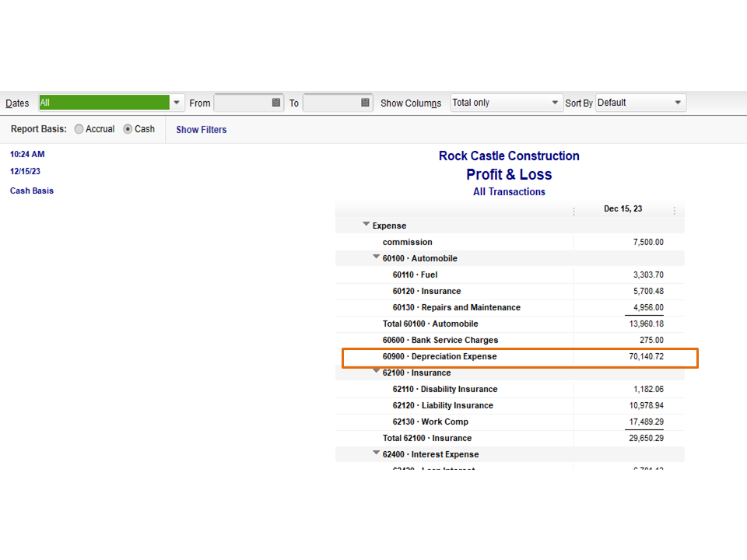
Task: Open the To date calendar picker
Action: [x=365, y=103]
